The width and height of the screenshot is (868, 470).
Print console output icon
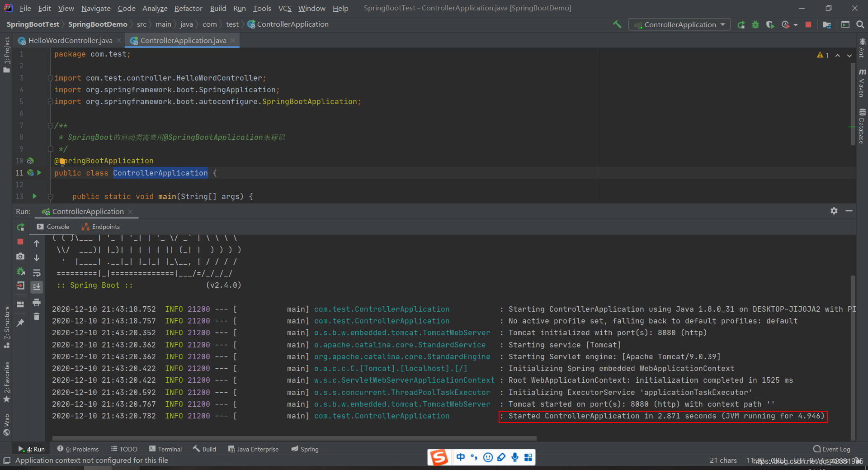37,302
